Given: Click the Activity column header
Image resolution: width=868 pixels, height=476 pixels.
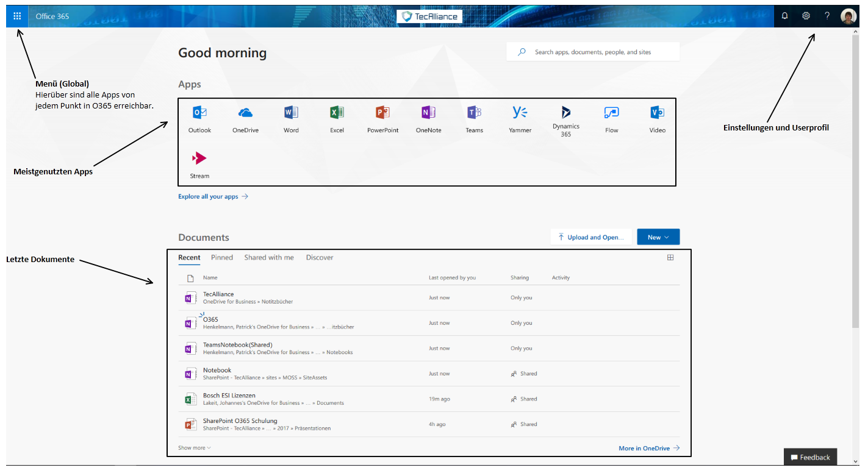Looking at the screenshot, I should tap(561, 278).
